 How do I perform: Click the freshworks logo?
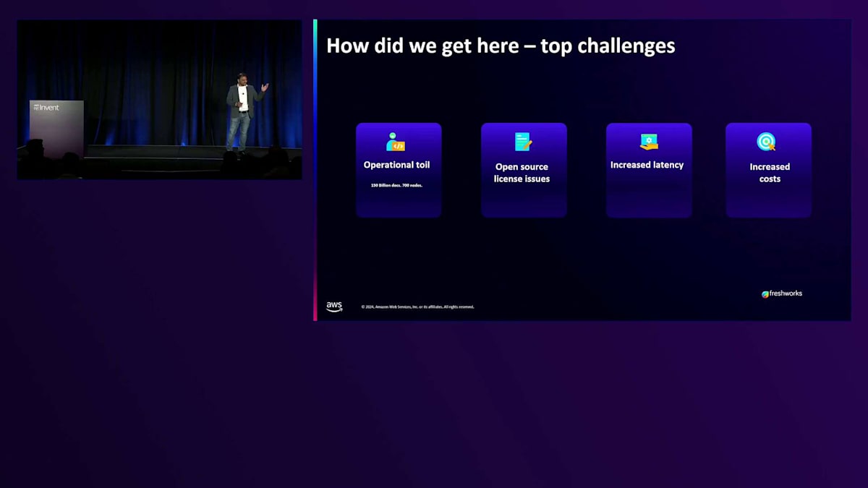point(782,294)
